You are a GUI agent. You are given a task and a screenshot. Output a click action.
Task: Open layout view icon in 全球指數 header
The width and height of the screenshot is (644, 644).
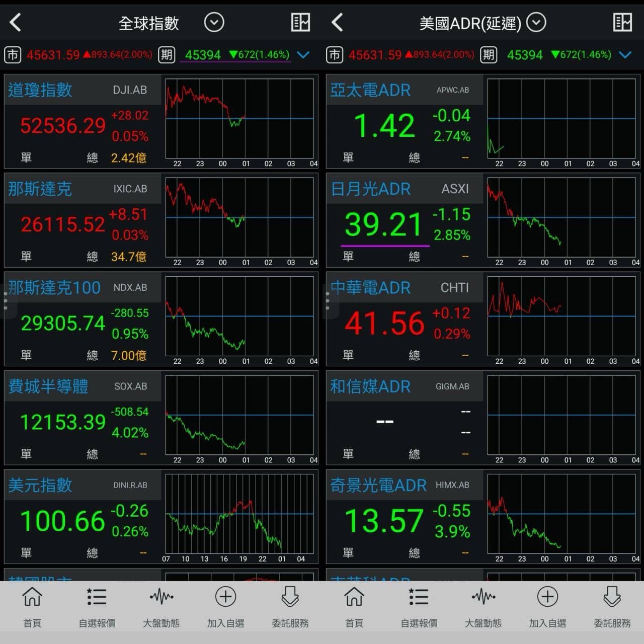[x=300, y=23]
